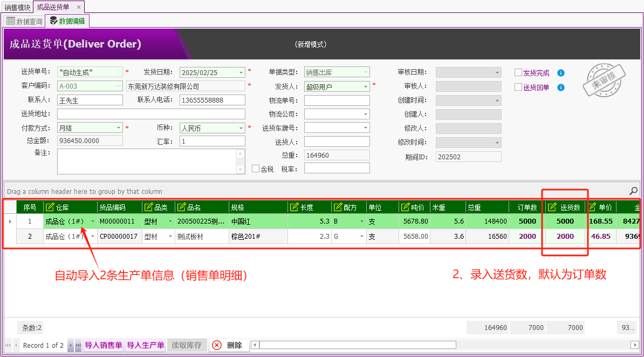Check the 发货完成 checkbox
Image resolution: width=644 pixels, height=357 pixels.
click(x=518, y=73)
